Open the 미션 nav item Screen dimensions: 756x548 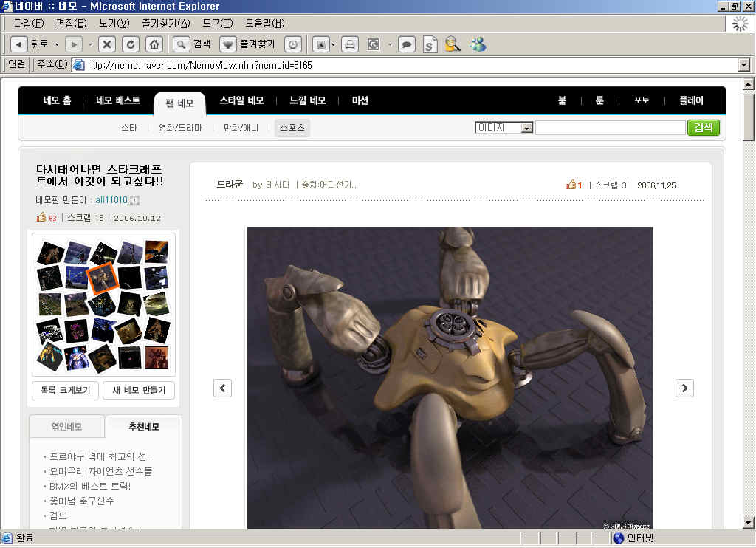pos(360,100)
